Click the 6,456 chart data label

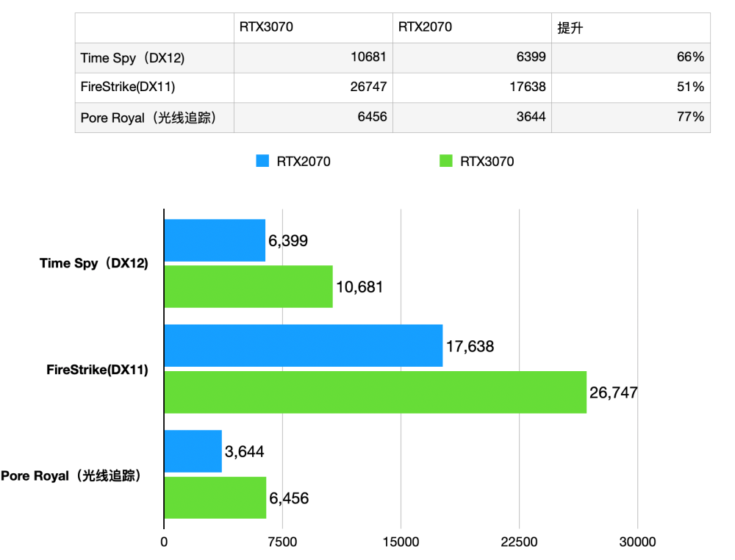coord(289,498)
